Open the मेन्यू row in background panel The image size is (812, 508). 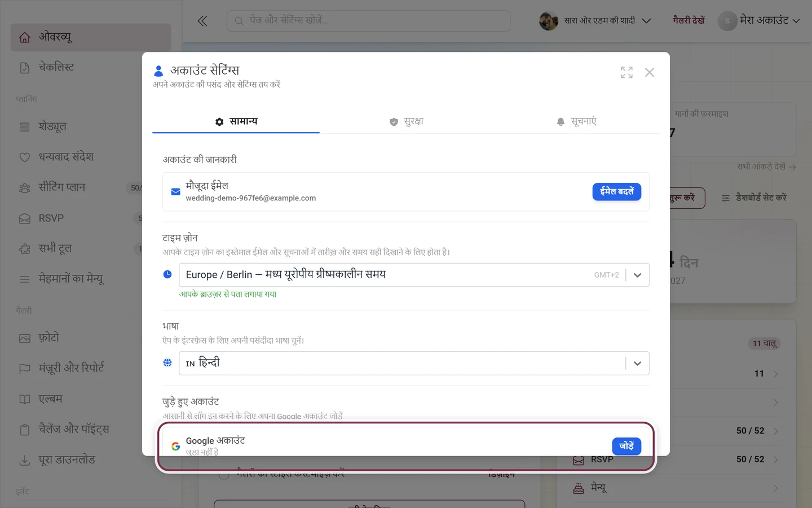[x=677, y=488]
